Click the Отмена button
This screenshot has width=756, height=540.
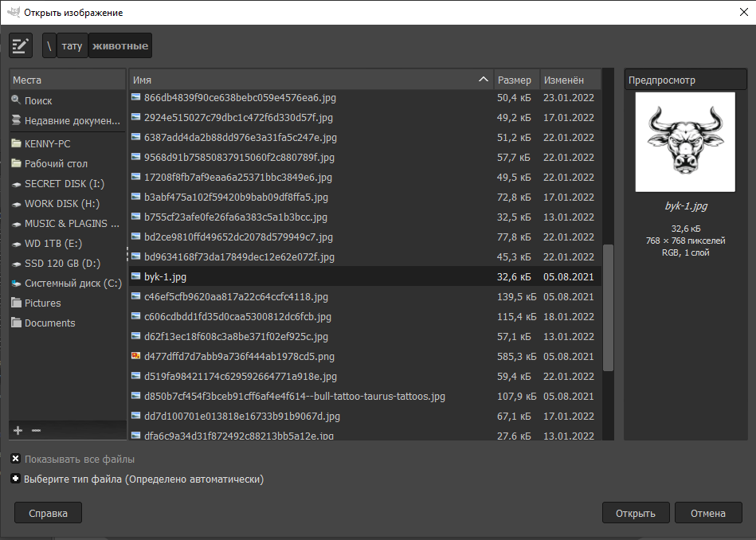click(x=708, y=513)
